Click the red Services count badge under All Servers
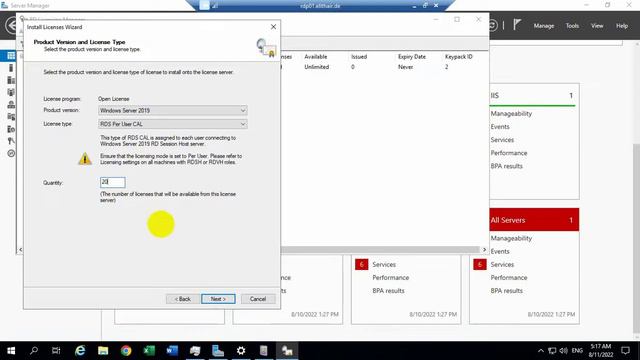640x360 pixels. 480,264
